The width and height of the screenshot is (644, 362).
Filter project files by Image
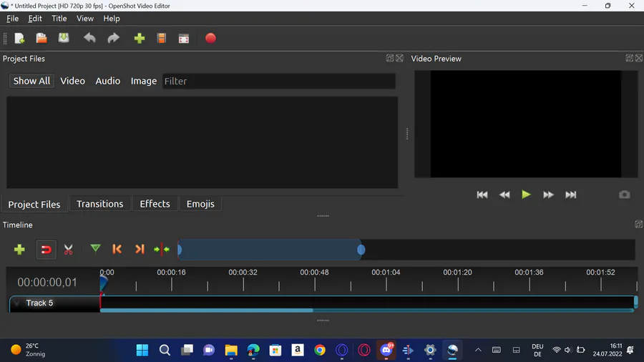(x=144, y=81)
